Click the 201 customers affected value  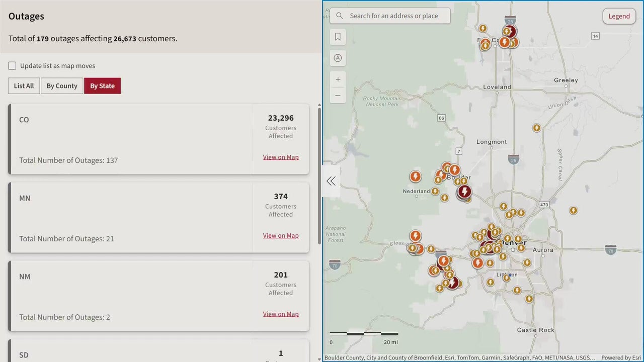tap(281, 275)
